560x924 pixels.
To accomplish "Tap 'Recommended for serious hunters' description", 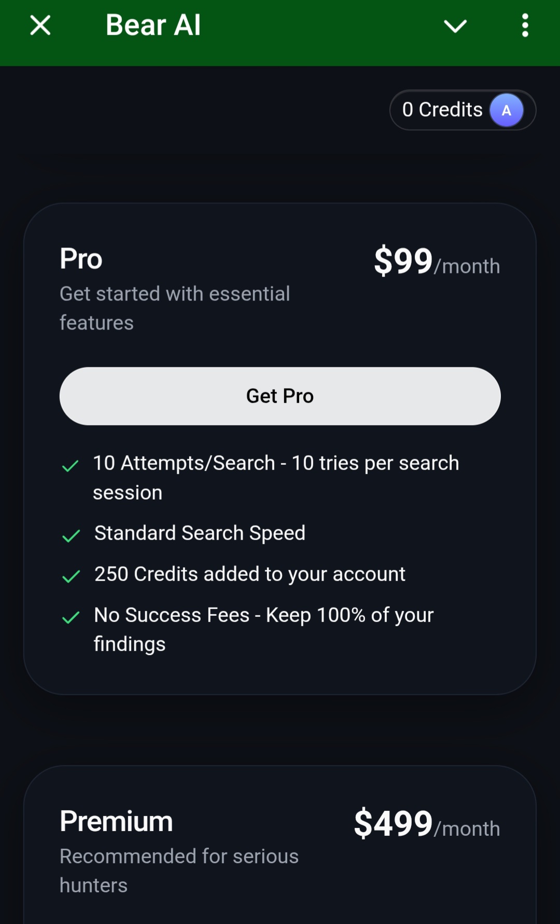I will tap(179, 871).
